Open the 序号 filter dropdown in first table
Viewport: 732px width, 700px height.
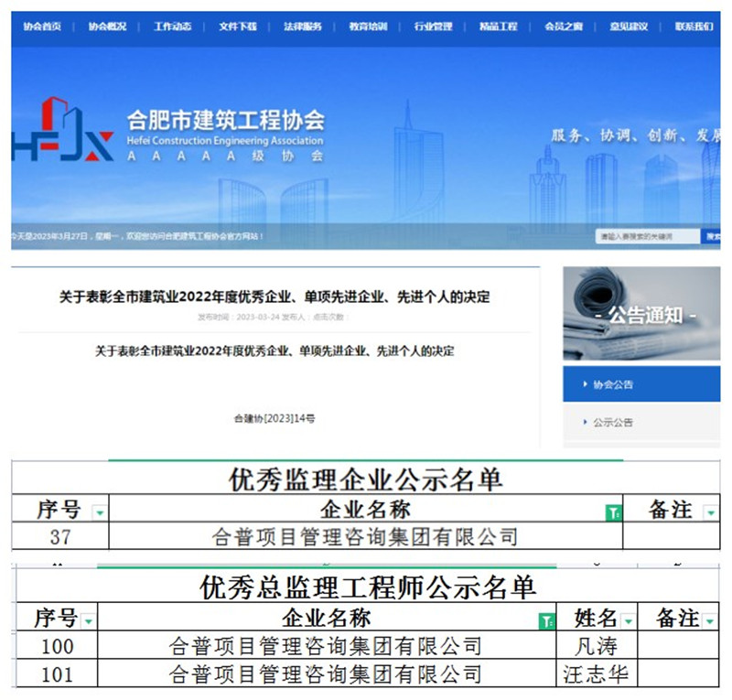(99, 513)
